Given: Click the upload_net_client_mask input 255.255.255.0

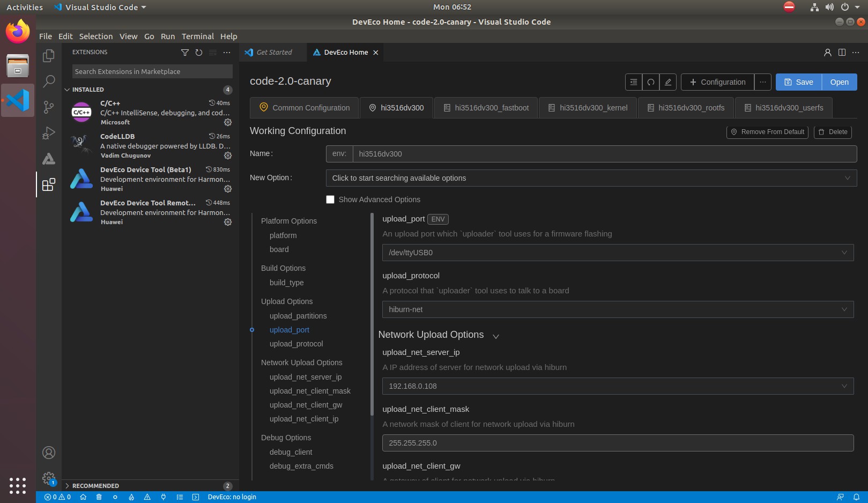Looking at the screenshot, I should tap(618, 443).
